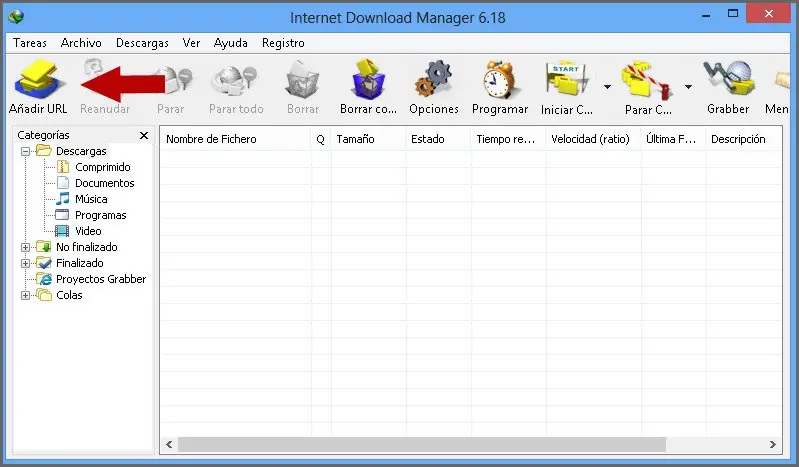
Task: Expand the Finalizado tree node
Action: 25,264
